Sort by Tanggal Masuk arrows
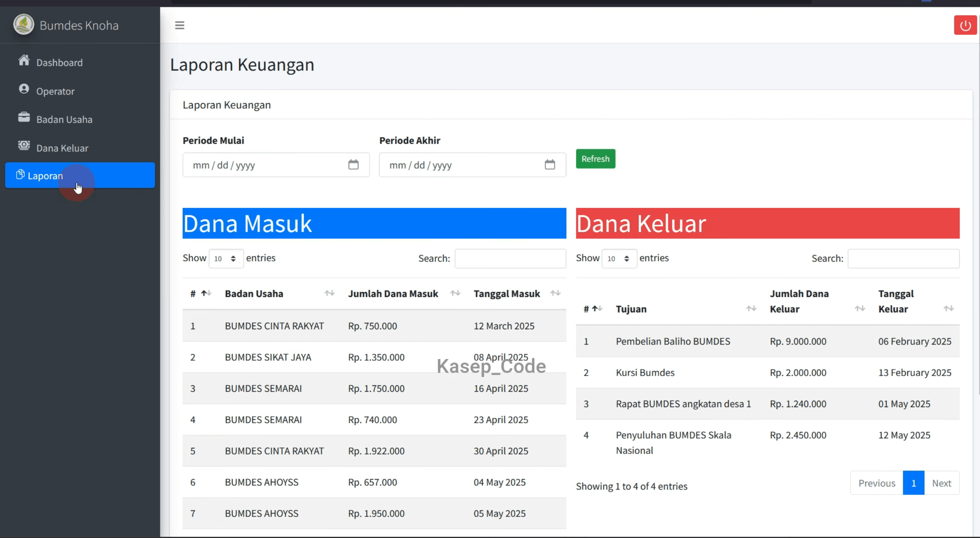 pyautogui.click(x=556, y=294)
